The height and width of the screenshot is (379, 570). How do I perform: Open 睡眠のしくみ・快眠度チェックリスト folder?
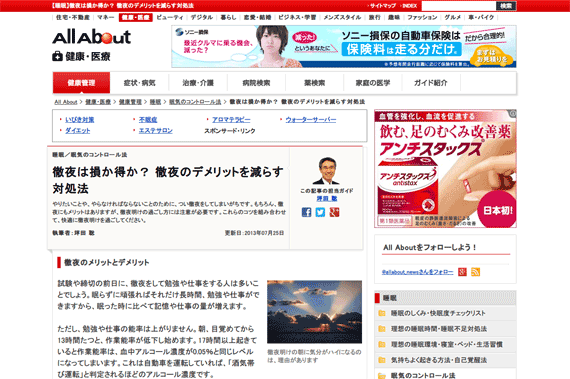pyautogui.click(x=438, y=313)
